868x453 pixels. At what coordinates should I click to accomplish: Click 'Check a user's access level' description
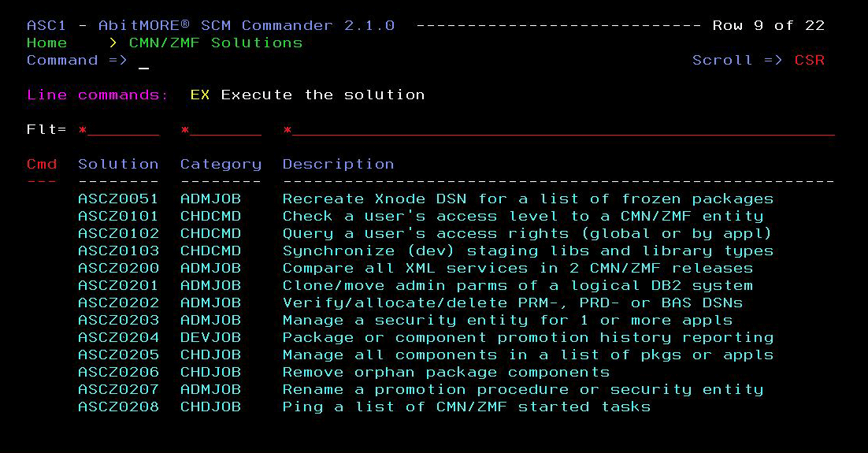click(523, 217)
